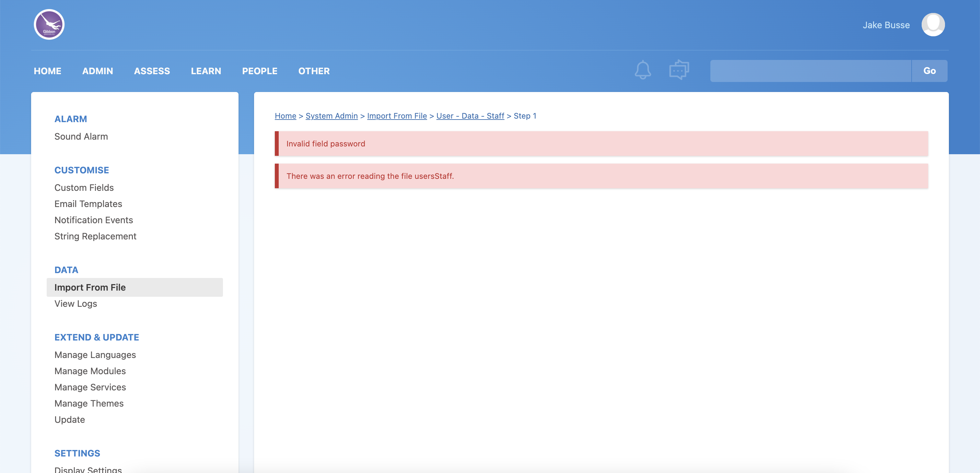Open Manage Themes in the sidebar
Screen dimensions: 980x473
tap(89, 403)
